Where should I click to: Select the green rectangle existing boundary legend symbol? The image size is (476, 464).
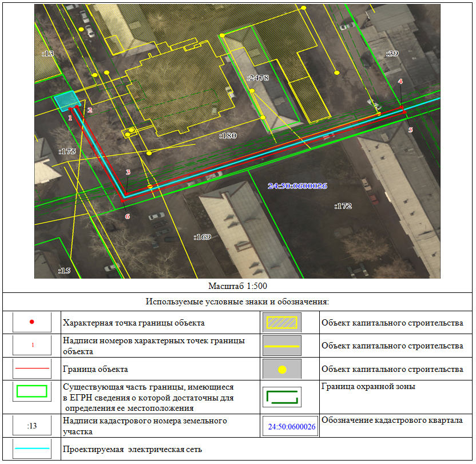coord(32,391)
